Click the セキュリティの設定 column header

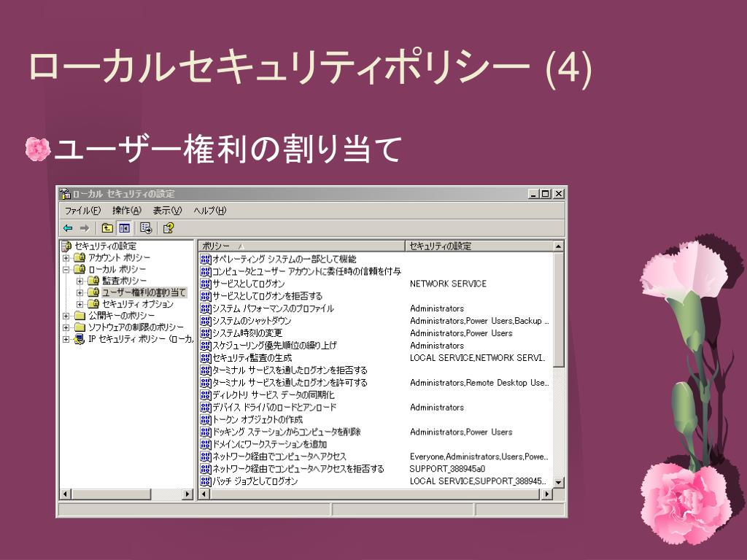click(479, 246)
